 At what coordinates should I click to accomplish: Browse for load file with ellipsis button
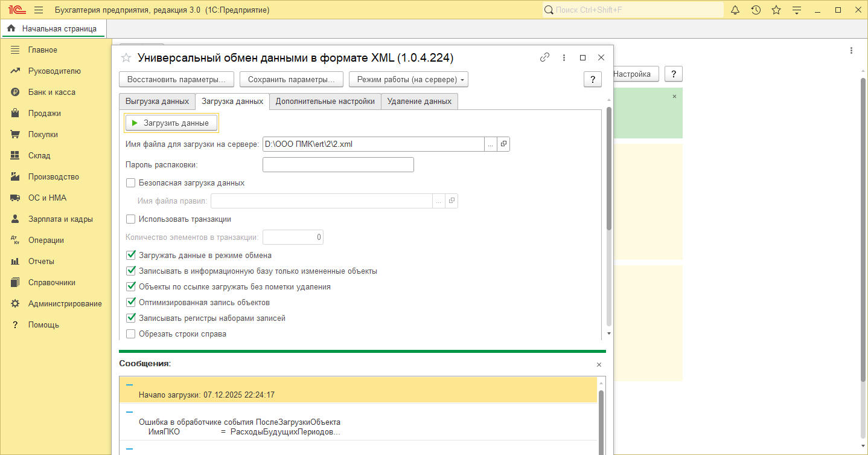click(x=491, y=144)
